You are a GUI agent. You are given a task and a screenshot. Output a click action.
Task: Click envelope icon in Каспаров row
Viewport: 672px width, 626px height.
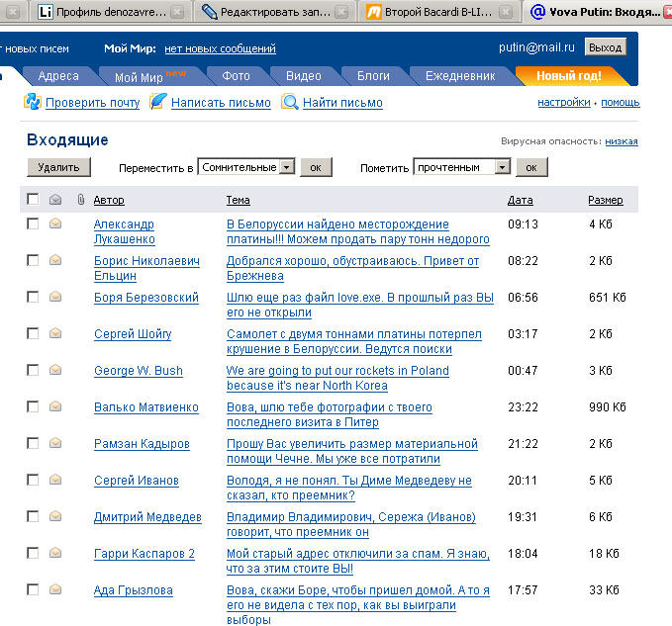point(54,553)
